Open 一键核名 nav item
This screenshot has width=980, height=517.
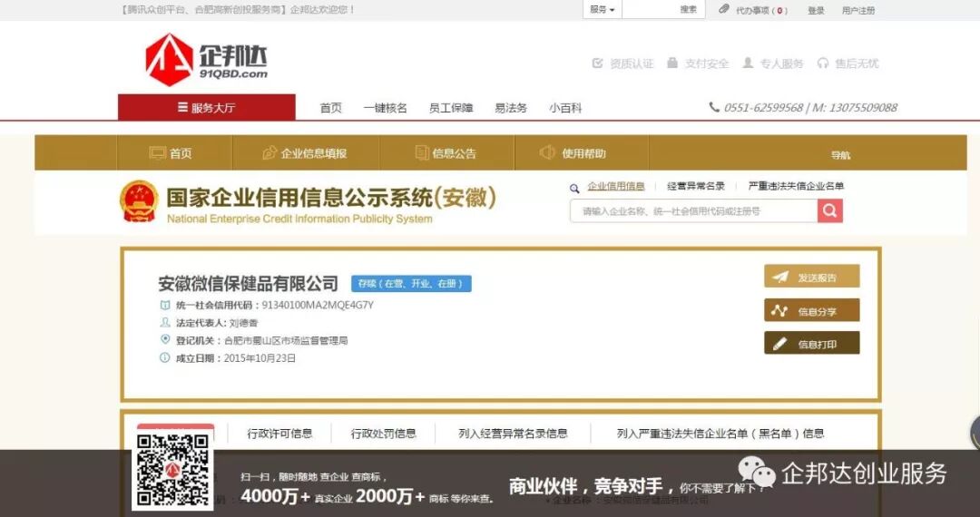pos(385,108)
